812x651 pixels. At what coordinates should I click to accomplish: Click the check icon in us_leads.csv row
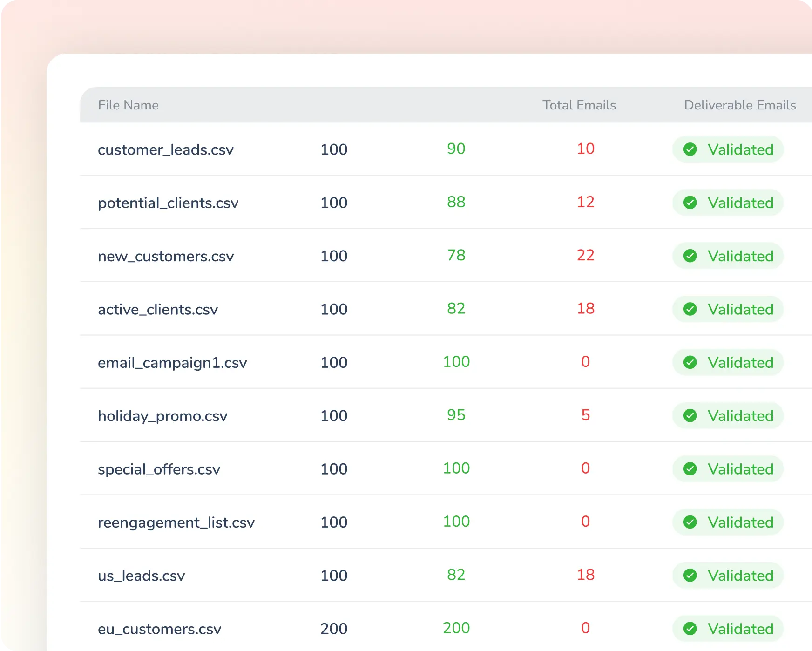point(690,576)
